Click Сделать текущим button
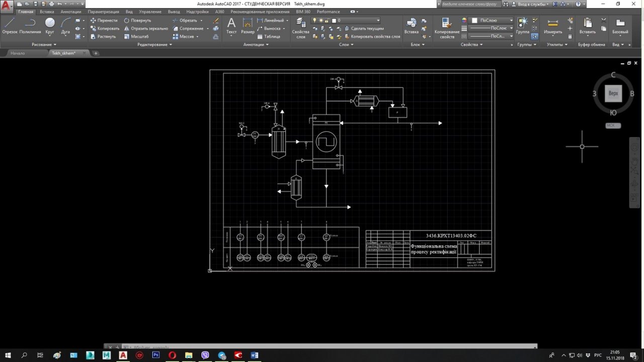The width and height of the screenshot is (644, 362). tap(367, 29)
